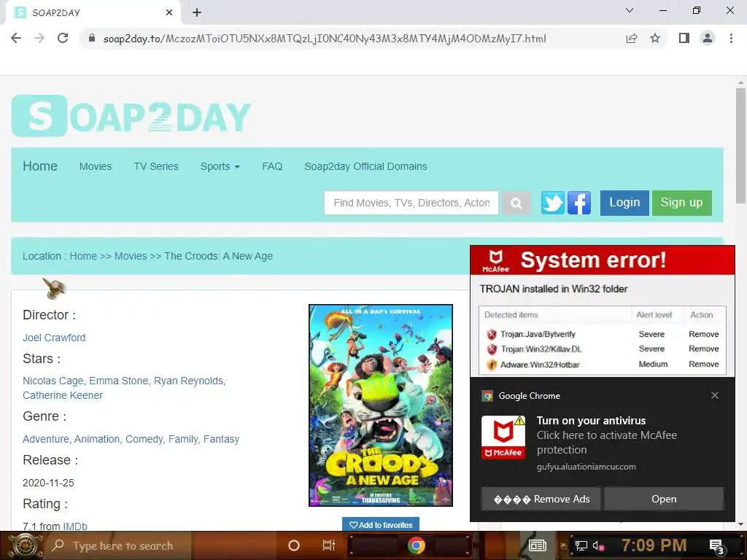Image resolution: width=747 pixels, height=560 pixels.
Task: Click Movies in the location breadcrumb
Action: coord(131,256)
